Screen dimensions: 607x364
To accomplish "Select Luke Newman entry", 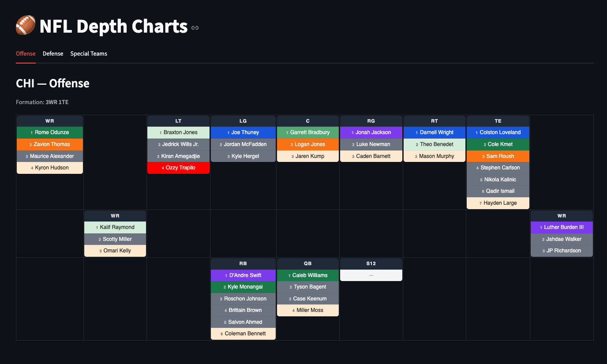I will click(371, 144).
